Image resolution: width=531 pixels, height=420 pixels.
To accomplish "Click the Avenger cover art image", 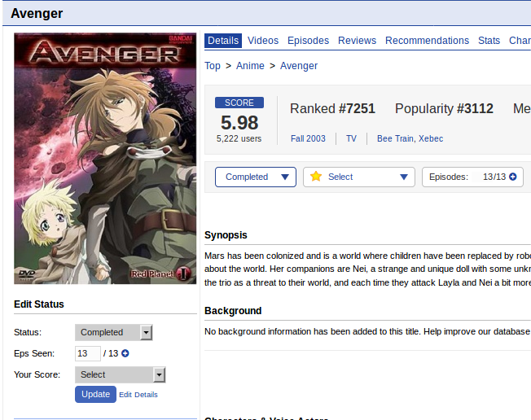I will click(105, 159).
